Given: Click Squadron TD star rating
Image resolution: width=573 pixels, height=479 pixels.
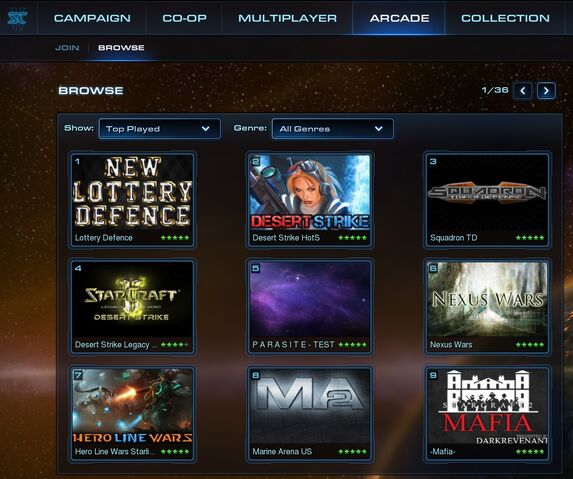Looking at the screenshot, I should (x=530, y=238).
